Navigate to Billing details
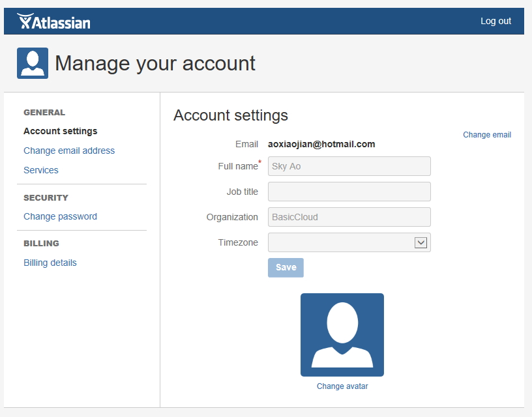532x417 pixels. point(50,263)
